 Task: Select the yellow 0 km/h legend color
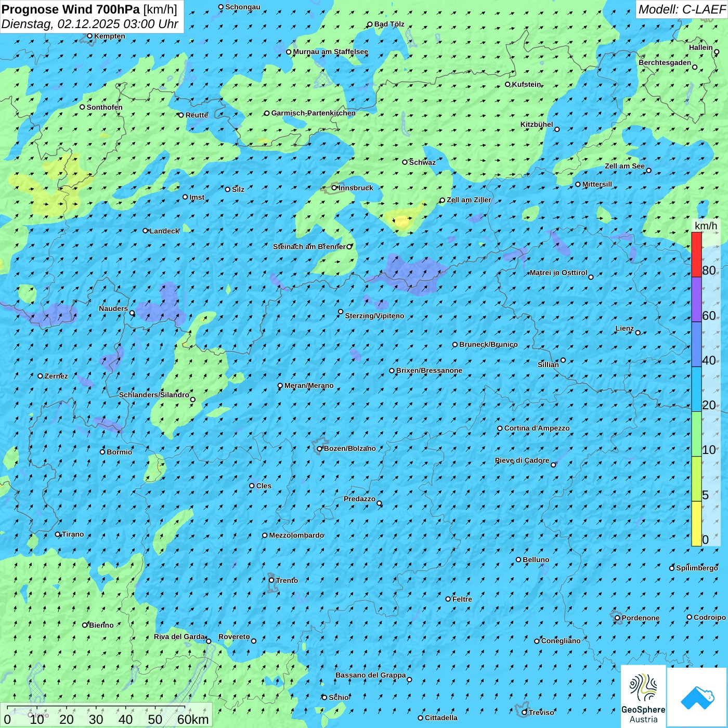[x=696, y=524]
